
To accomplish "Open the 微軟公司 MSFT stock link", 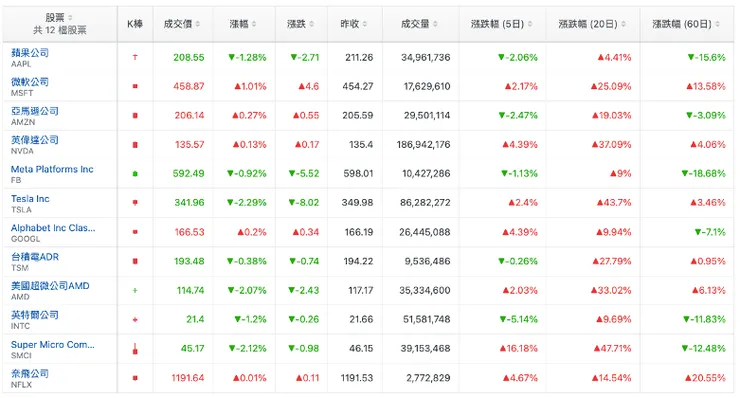I will (x=30, y=82).
